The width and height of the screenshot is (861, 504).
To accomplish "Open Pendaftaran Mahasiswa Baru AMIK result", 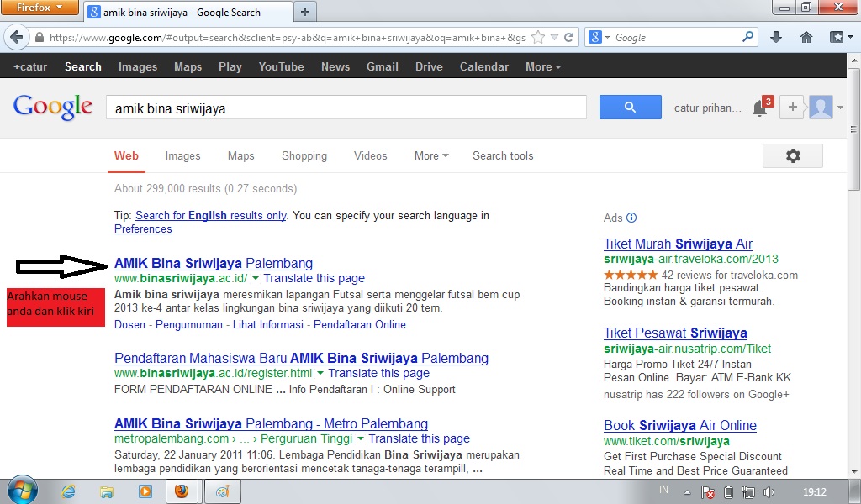I will tap(302, 358).
